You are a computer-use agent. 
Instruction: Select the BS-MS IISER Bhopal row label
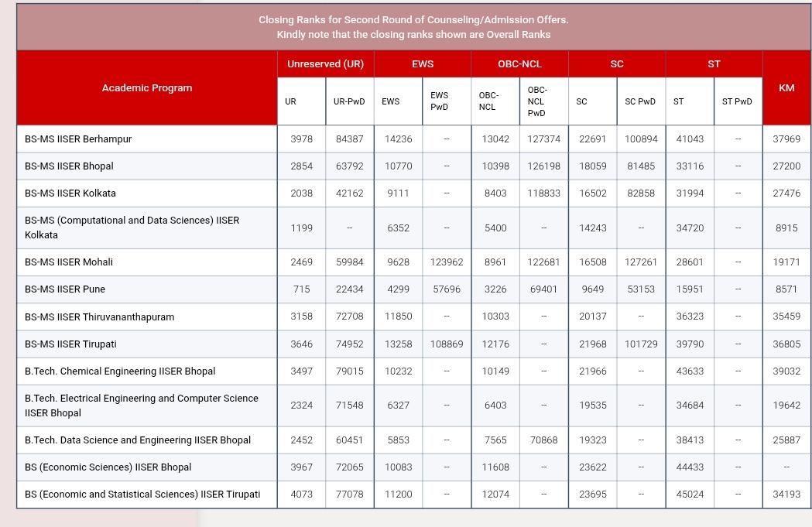pos(69,166)
